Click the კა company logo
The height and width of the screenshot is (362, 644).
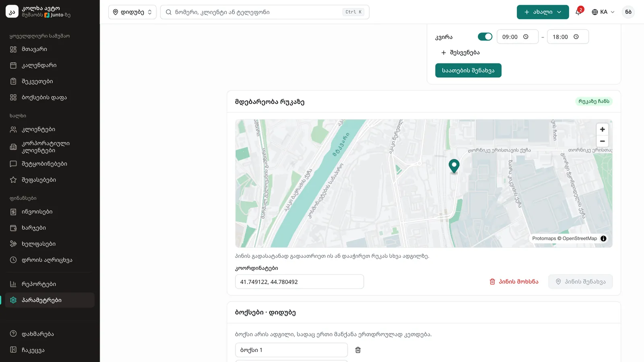click(x=12, y=12)
